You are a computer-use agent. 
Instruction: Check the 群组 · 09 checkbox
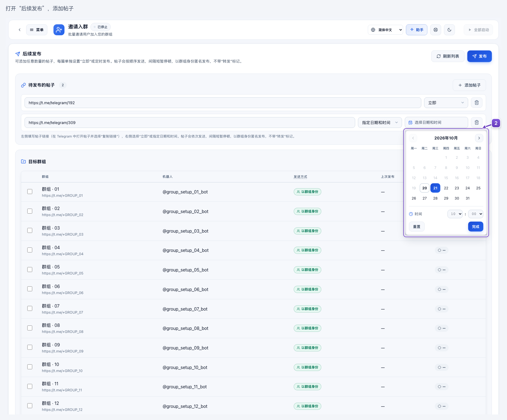click(x=30, y=347)
